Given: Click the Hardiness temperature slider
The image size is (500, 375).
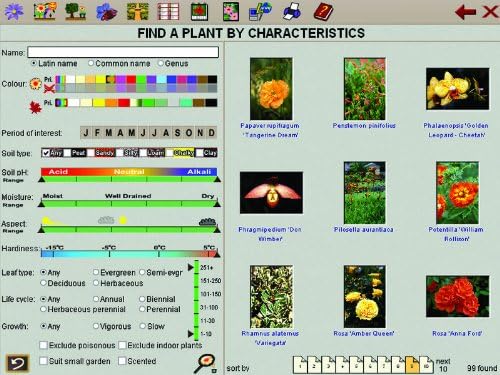Looking at the screenshot, I should point(129,254).
